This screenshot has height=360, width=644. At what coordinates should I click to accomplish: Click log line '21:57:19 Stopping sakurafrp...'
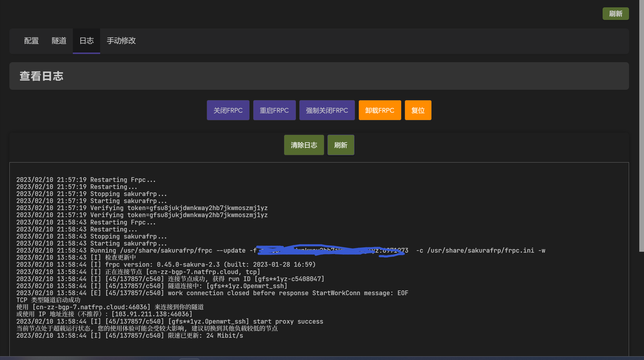click(92, 194)
